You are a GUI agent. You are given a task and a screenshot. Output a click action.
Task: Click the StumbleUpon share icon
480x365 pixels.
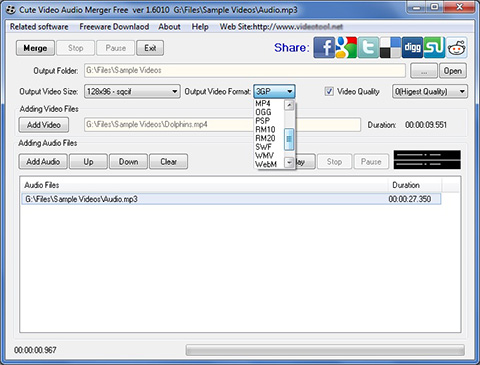434,48
